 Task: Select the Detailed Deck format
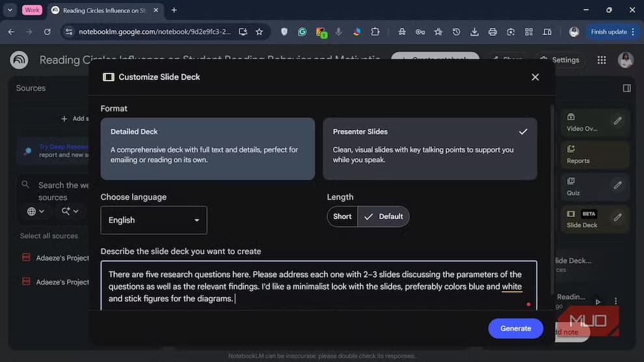click(208, 148)
